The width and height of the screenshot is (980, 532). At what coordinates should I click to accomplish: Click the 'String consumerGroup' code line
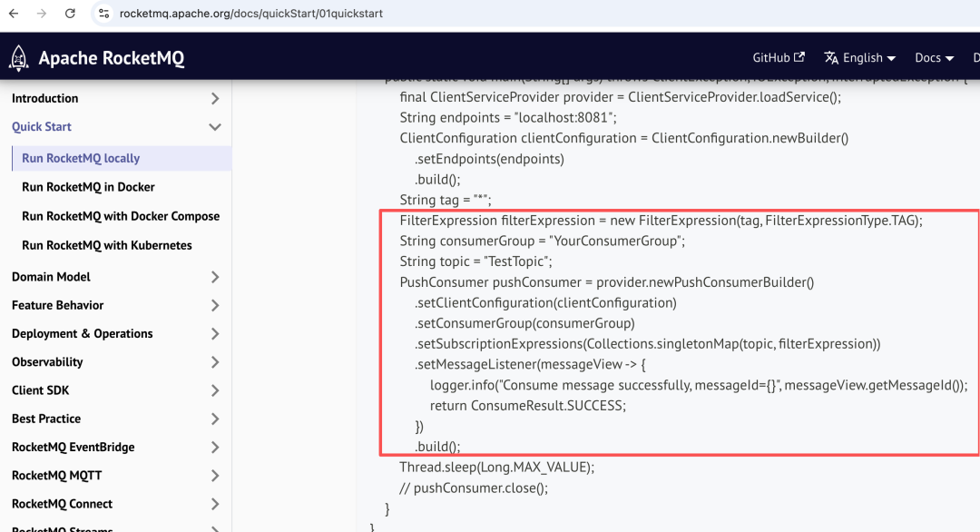[x=543, y=241]
